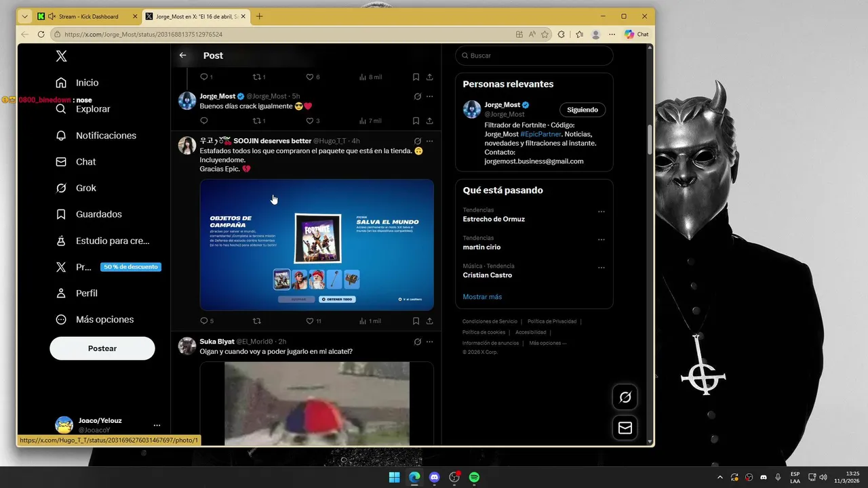Add page to favorites star icon
This screenshot has width=868, height=488.
[545, 34]
